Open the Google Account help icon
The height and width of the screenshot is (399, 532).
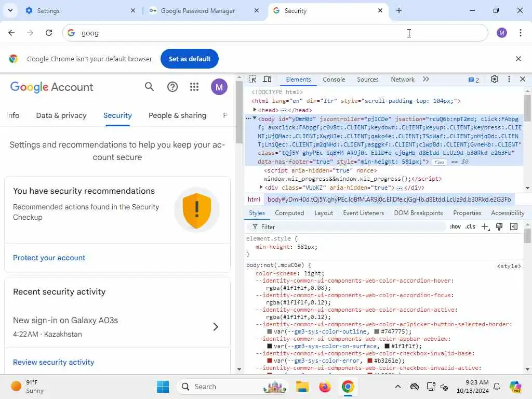coord(172,87)
